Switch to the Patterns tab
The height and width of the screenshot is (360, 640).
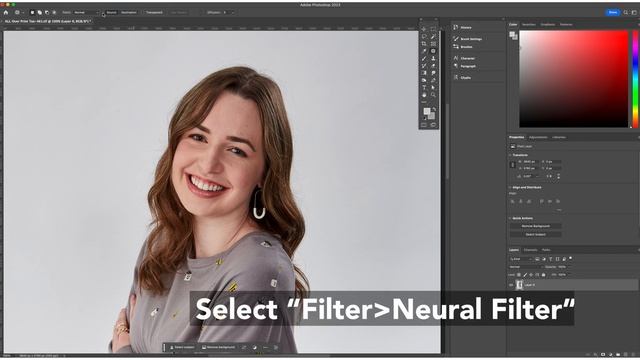click(566, 24)
